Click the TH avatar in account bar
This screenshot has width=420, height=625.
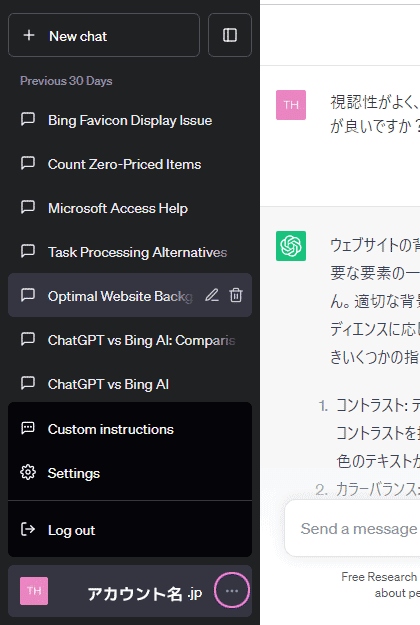[x=34, y=591]
